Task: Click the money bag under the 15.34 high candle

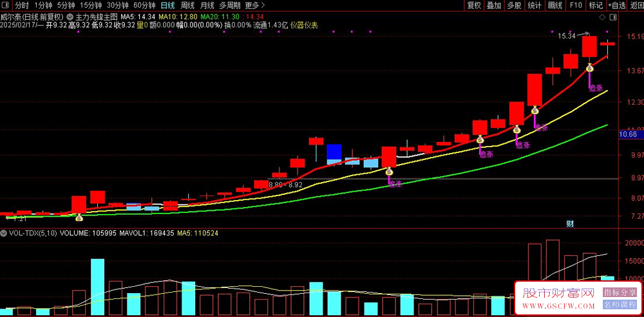Action: tap(589, 69)
